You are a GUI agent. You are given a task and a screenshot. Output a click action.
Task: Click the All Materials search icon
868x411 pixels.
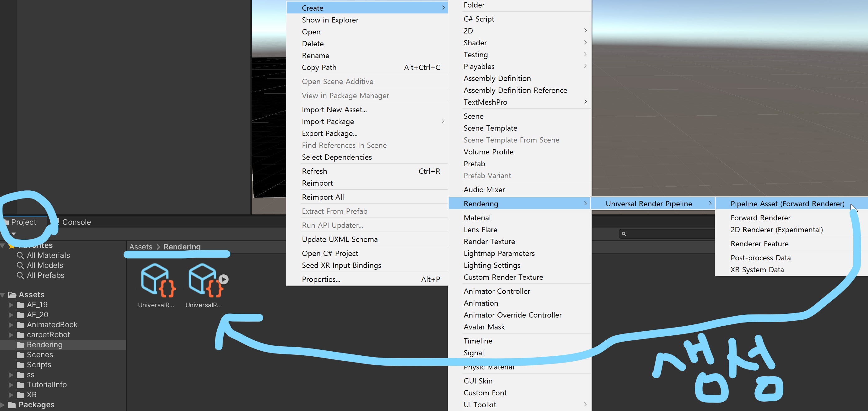point(20,255)
